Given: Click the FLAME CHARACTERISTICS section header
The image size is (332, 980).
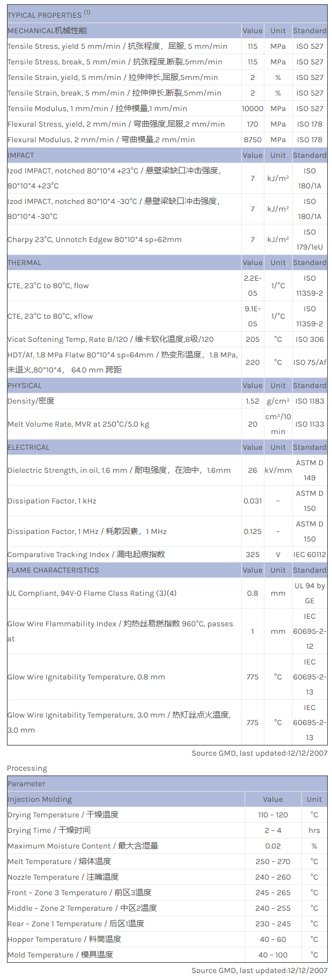Looking at the screenshot, I should [x=53, y=570].
